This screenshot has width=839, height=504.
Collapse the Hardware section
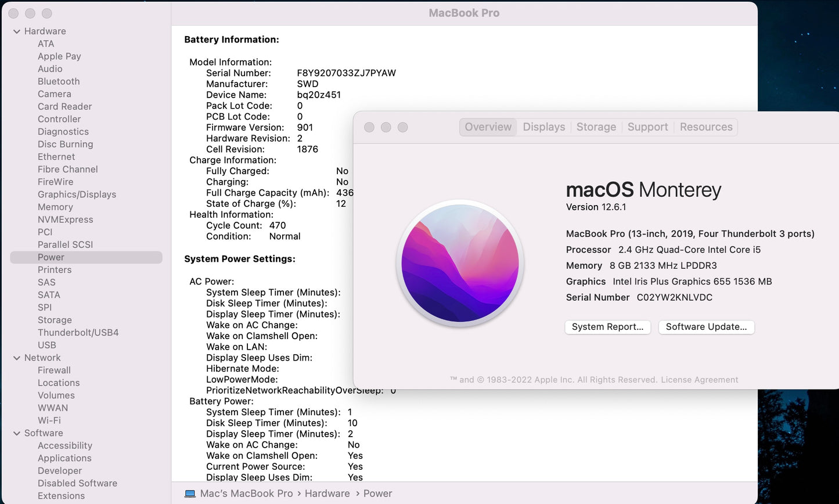[17, 31]
